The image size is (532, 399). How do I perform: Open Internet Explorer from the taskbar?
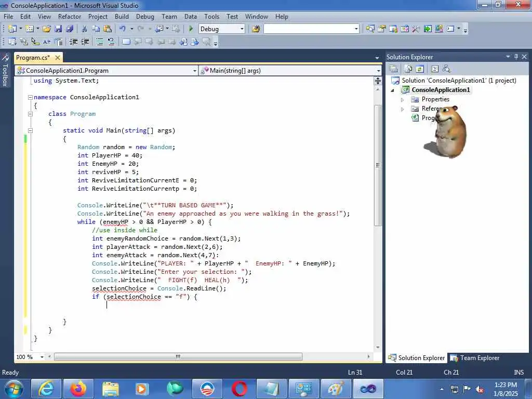point(46,389)
